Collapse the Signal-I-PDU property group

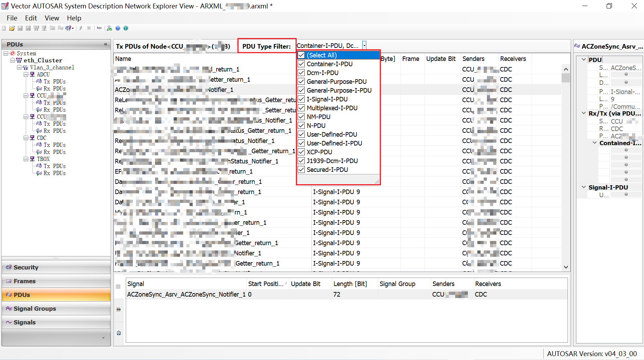584,187
